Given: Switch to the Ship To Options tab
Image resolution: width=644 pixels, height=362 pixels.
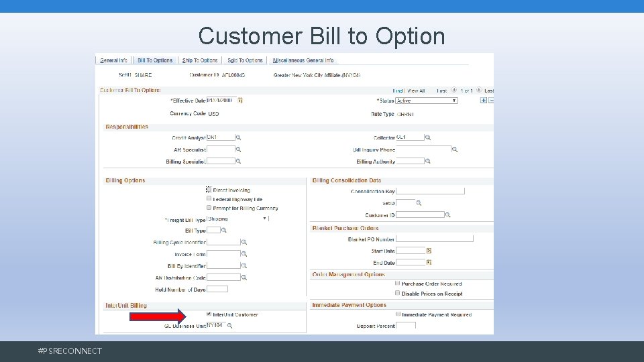Looking at the screenshot, I should (200, 60).
